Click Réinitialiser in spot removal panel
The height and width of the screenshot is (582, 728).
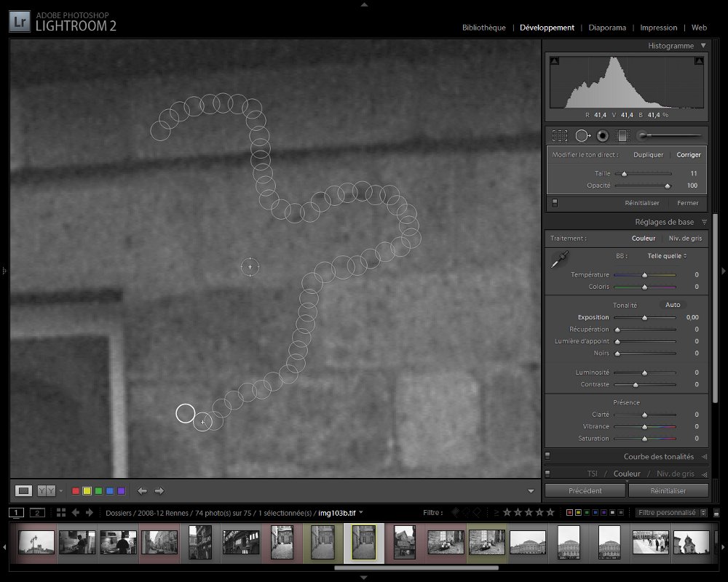pyautogui.click(x=641, y=203)
